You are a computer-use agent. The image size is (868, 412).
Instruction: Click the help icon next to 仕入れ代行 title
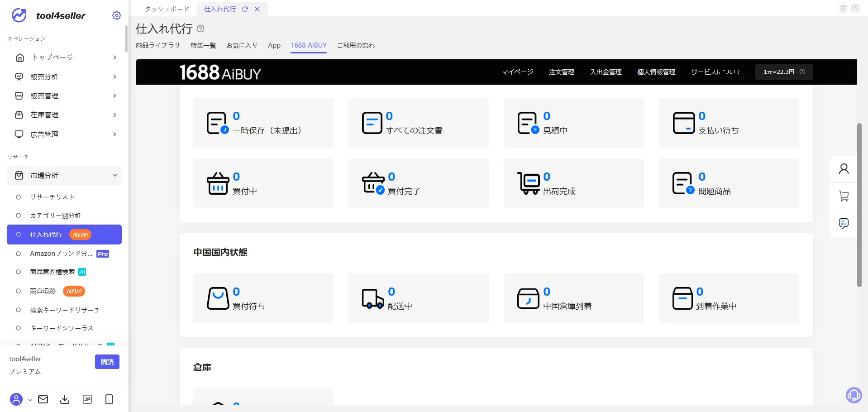pyautogui.click(x=200, y=29)
